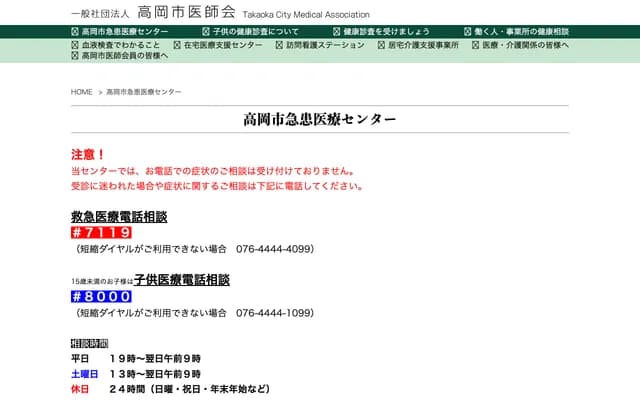Click the icon beside 血液検査でわかること

point(76,46)
